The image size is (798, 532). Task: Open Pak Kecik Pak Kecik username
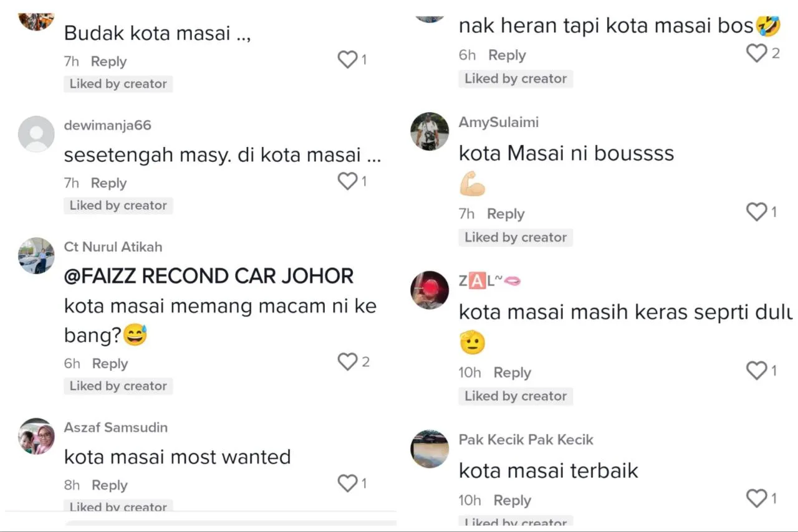point(526,440)
